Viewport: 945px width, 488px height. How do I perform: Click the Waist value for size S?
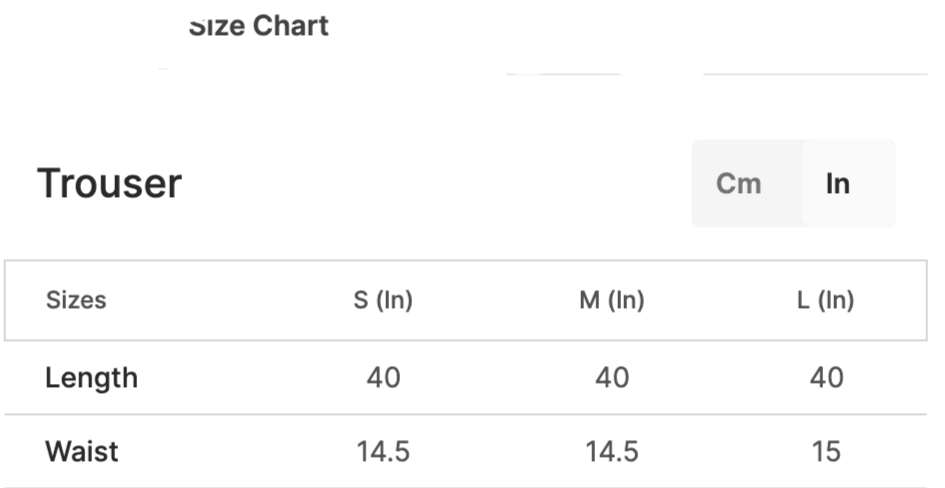click(x=383, y=451)
